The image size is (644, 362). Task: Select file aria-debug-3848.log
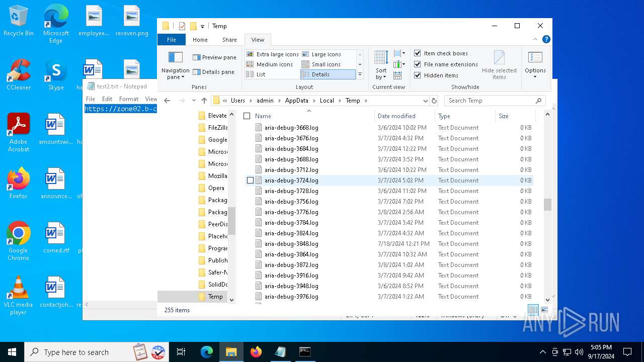coord(291,244)
